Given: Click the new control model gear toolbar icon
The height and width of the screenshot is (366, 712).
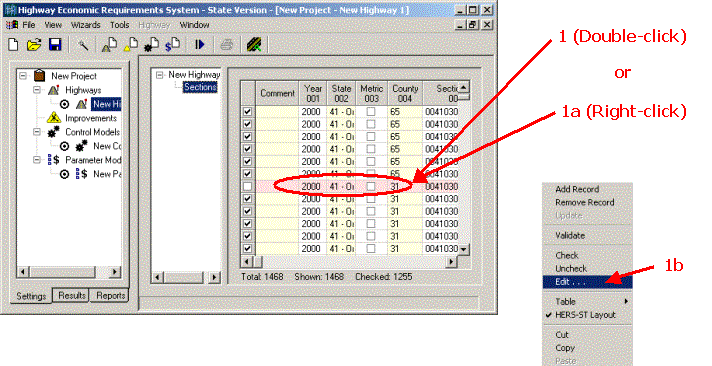Looking at the screenshot, I should [x=152, y=45].
